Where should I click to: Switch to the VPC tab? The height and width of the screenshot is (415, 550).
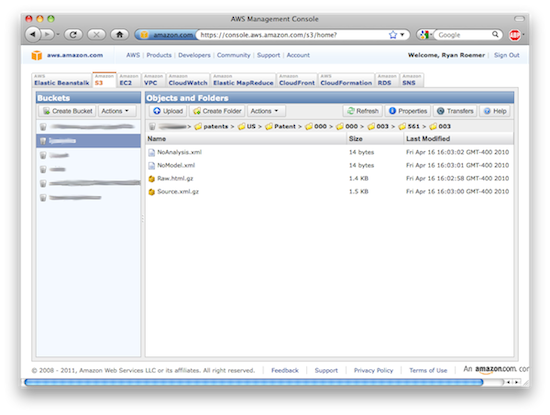[x=154, y=80]
